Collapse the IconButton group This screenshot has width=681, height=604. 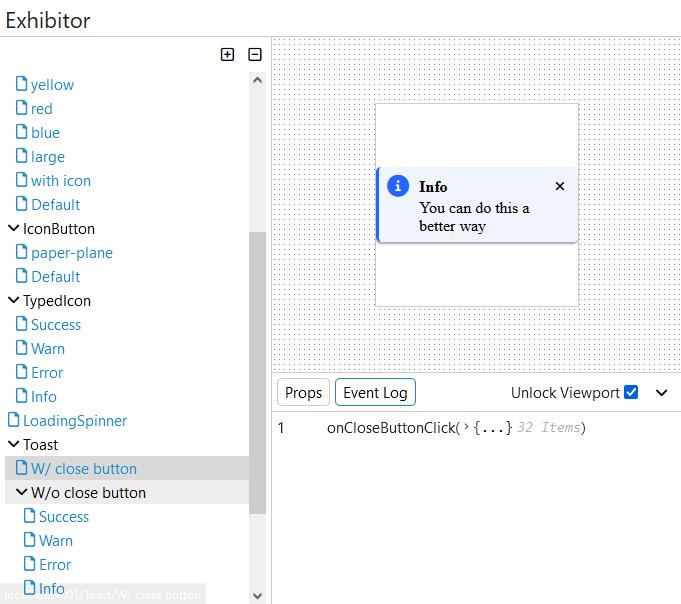point(13,228)
